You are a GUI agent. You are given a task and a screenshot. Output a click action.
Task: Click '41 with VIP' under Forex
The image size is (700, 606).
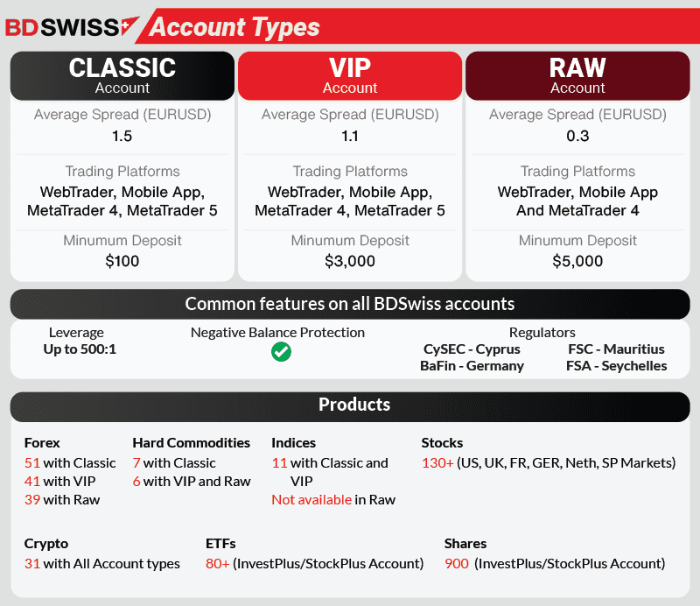tap(59, 482)
